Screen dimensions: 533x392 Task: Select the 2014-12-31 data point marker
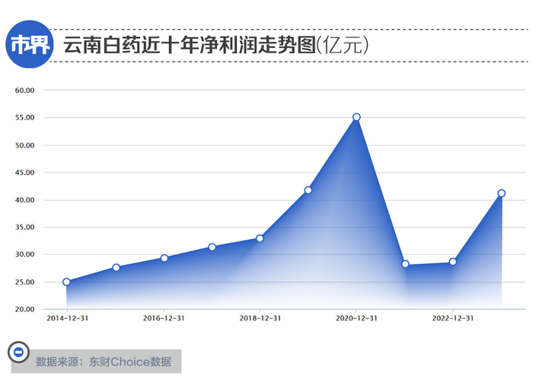point(67,282)
